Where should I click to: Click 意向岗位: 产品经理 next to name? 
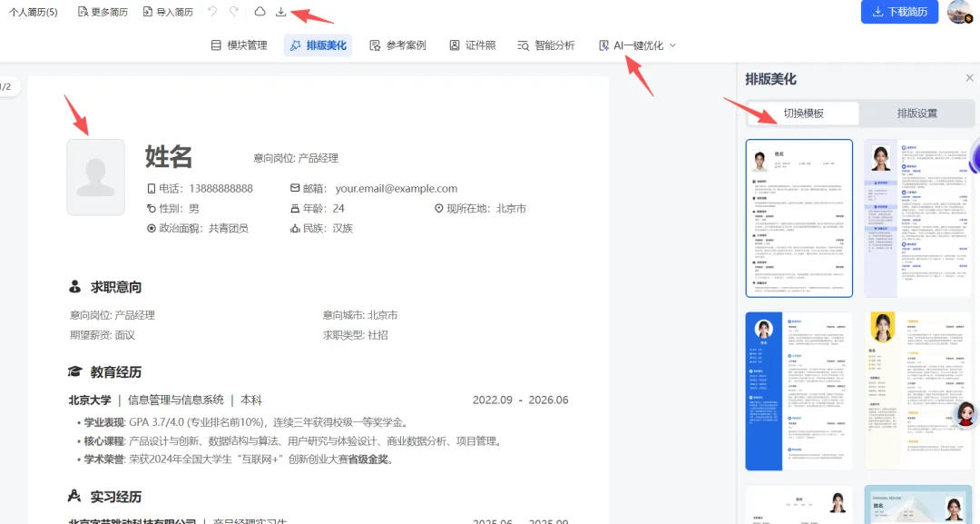pyautogui.click(x=296, y=158)
